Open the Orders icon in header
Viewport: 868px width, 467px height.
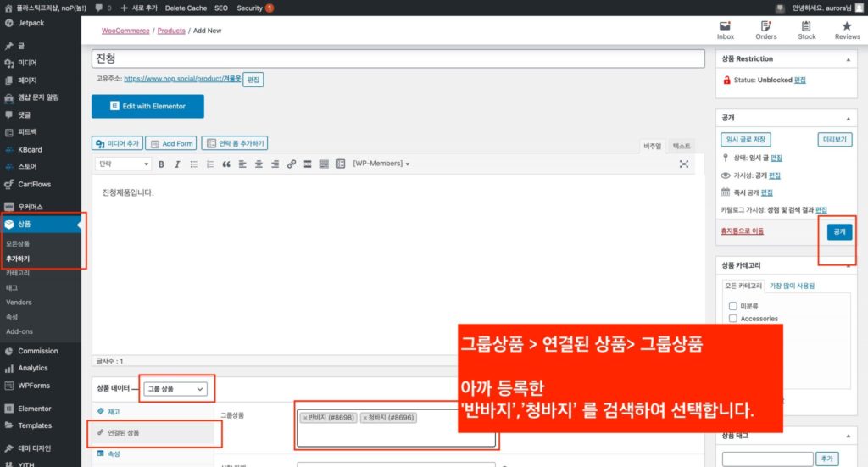(765, 31)
